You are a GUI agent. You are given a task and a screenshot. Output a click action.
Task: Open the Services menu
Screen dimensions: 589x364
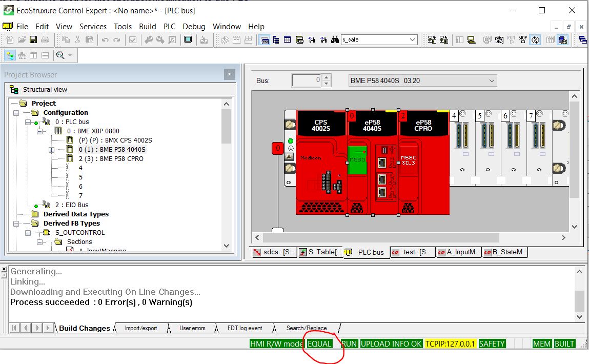tap(93, 26)
